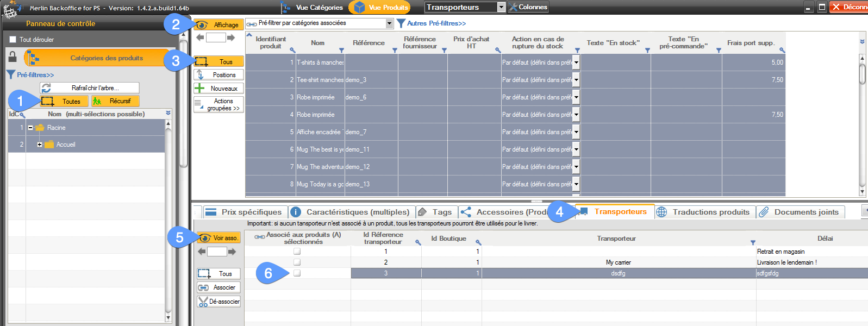Open the Positions sorting tool
This screenshot has width=868, height=326.
click(x=218, y=75)
